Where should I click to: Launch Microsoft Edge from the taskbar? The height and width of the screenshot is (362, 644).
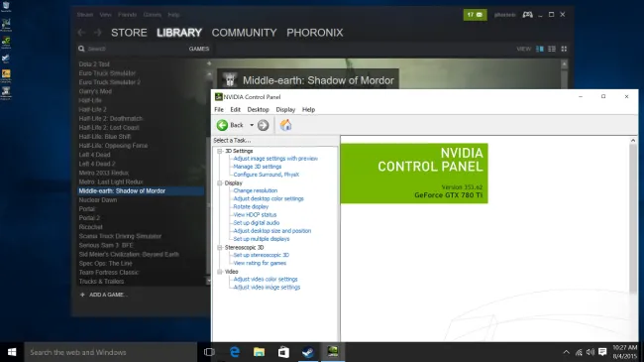(235, 352)
